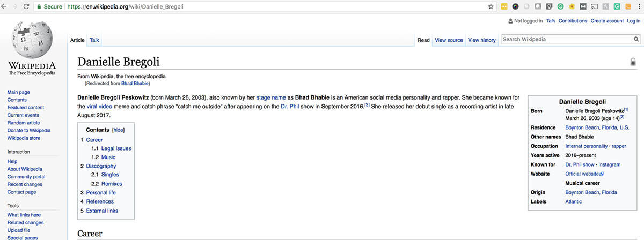Click the Bhad Bhabie redirect link
644x240 pixels.
click(135, 84)
